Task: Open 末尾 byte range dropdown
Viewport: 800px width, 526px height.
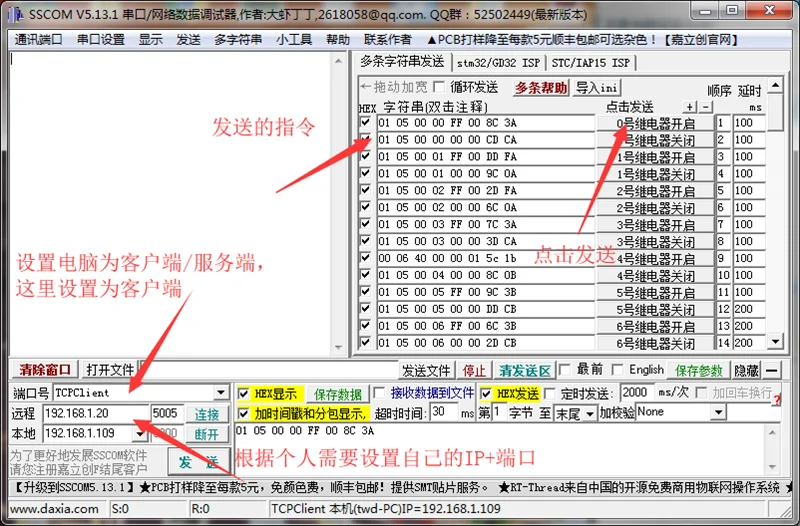Action: point(590,413)
